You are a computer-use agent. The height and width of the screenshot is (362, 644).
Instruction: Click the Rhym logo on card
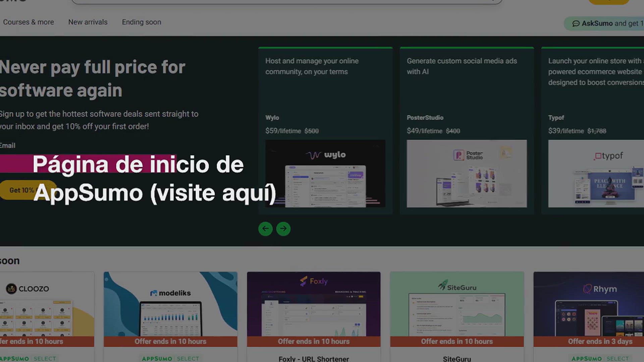tap(600, 289)
